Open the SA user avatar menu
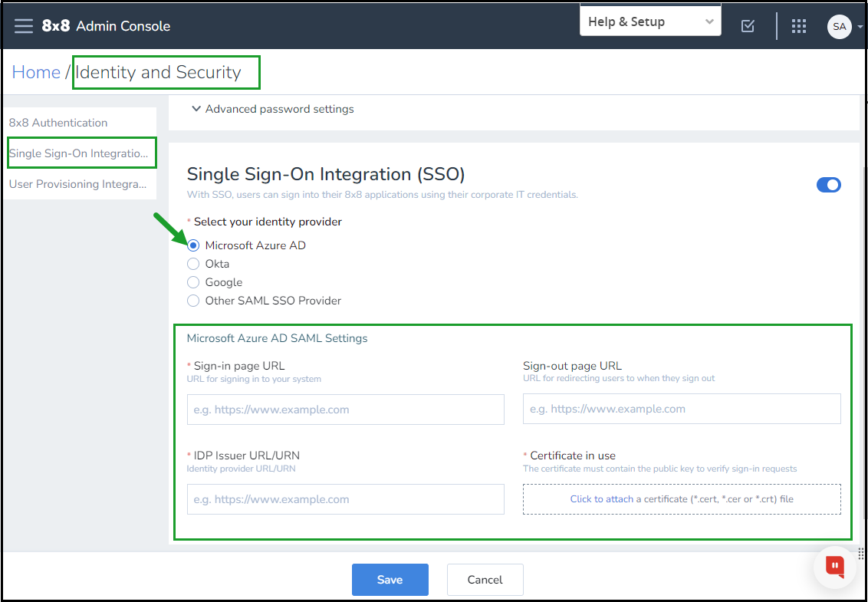This screenshot has width=868, height=602. pos(839,27)
